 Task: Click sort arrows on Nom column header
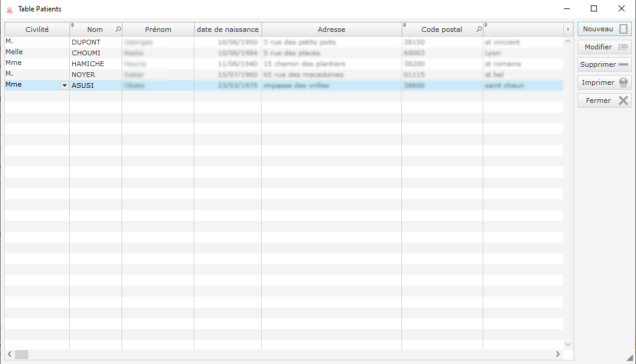click(x=73, y=25)
